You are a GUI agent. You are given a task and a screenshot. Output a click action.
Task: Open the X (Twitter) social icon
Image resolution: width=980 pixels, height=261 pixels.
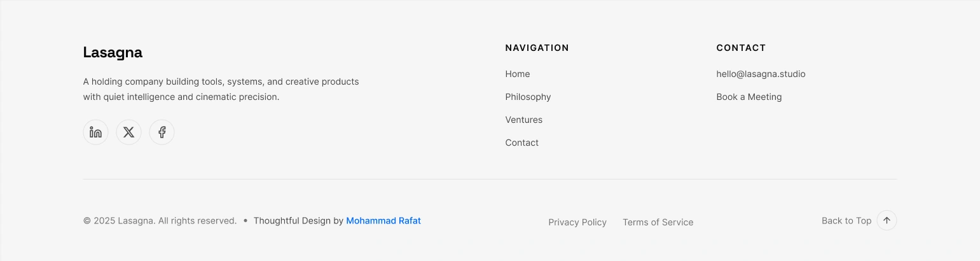[128, 132]
